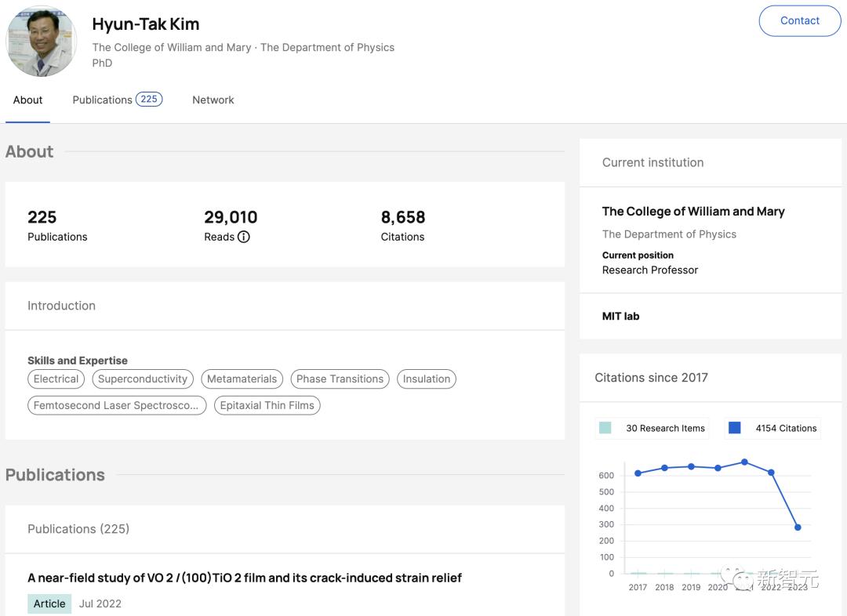Click the Electrical skill tag

pyautogui.click(x=56, y=379)
